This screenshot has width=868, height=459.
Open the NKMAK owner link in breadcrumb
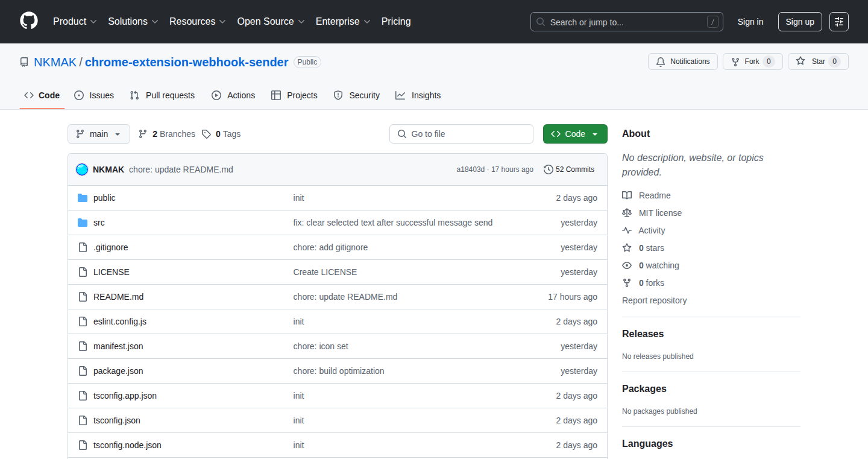(55, 62)
